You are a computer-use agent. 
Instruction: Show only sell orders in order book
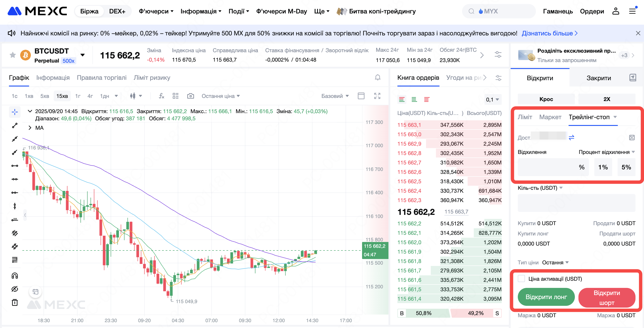pyautogui.click(x=426, y=100)
